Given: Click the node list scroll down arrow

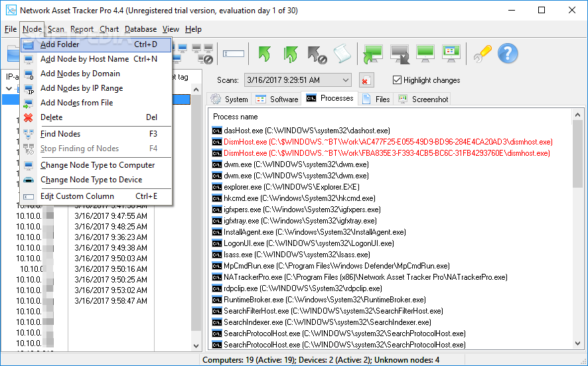Looking at the screenshot, I should [x=196, y=345].
